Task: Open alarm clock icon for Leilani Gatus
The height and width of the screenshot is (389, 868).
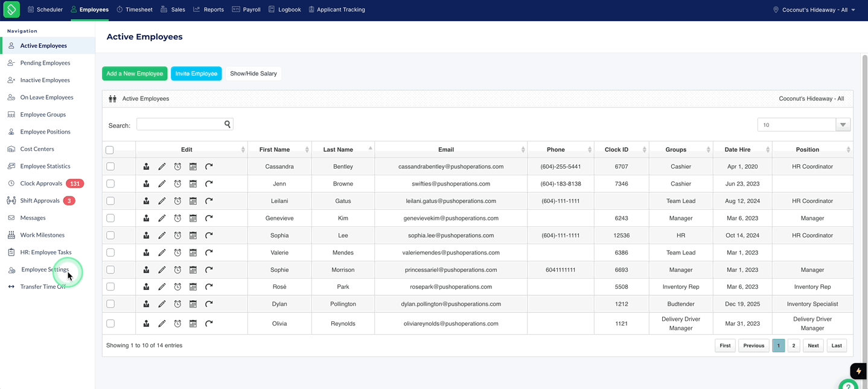Action: click(x=177, y=201)
